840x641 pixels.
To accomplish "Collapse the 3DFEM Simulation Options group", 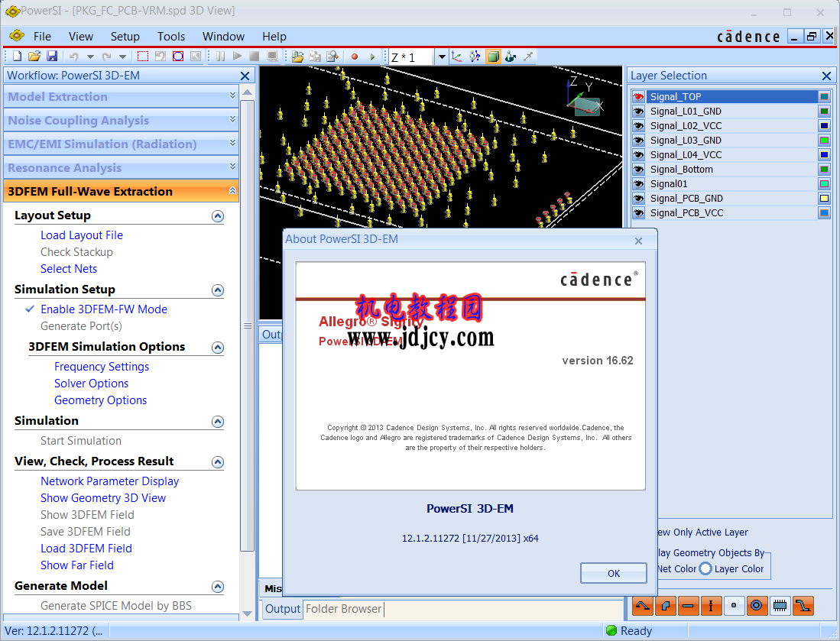I will point(218,348).
